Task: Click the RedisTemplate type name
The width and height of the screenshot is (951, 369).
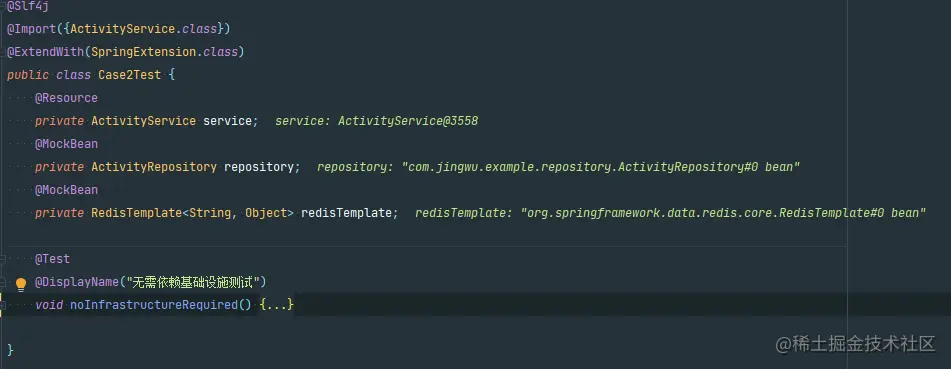Action: pyautogui.click(x=136, y=213)
